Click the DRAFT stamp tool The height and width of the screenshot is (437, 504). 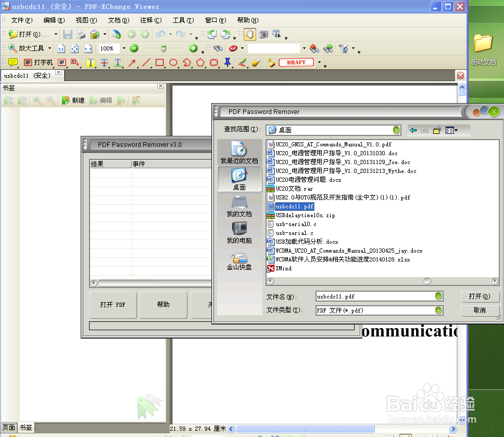296,63
